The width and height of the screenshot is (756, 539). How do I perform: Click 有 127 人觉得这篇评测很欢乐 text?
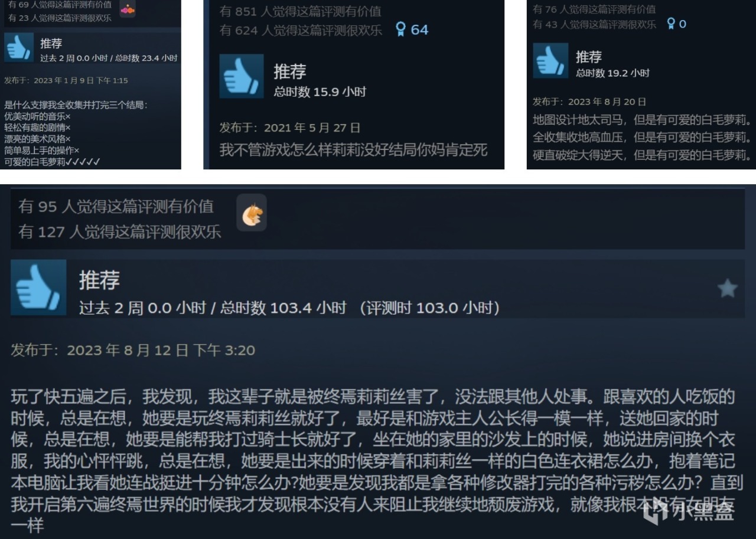pos(119,231)
